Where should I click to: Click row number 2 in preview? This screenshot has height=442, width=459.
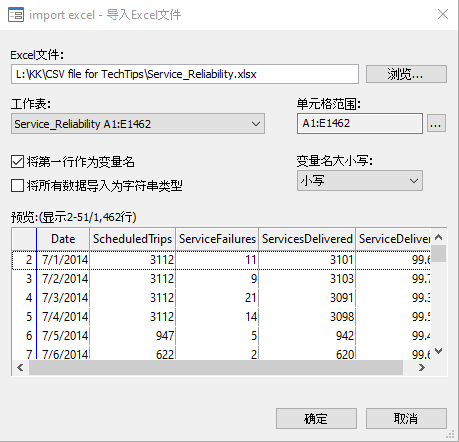(24, 260)
